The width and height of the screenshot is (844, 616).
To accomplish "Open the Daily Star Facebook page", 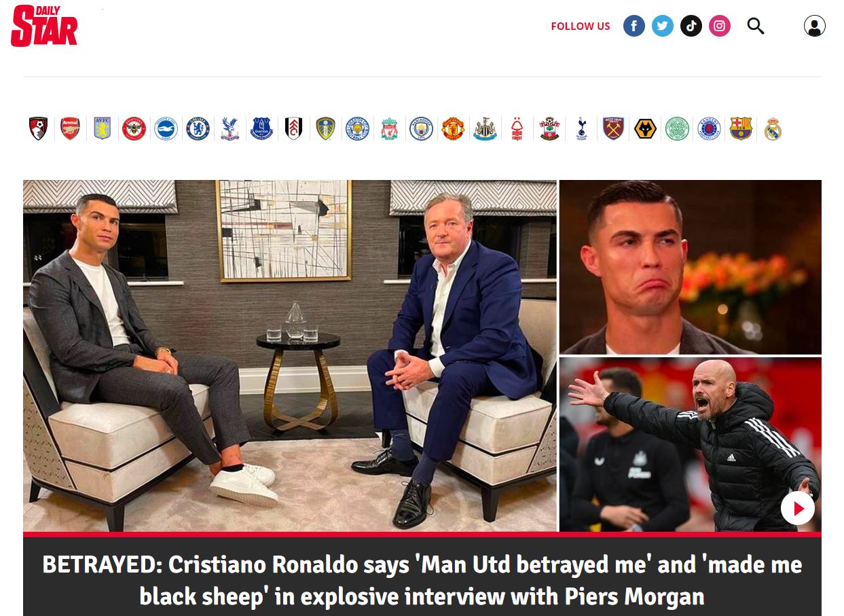I will coord(634,26).
